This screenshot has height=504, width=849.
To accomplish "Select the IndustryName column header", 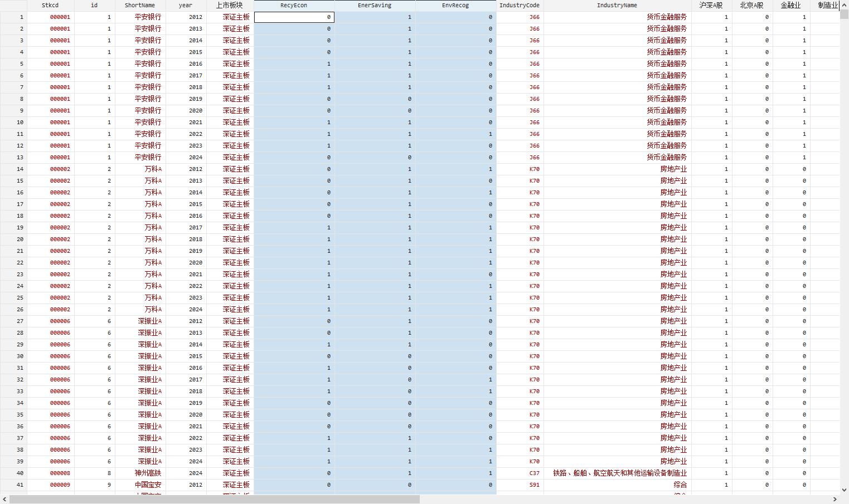I will tap(617, 6).
